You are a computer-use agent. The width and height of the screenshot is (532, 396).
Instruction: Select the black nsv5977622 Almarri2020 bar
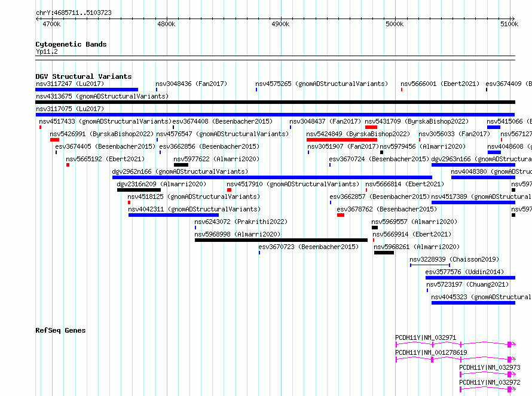point(181,165)
